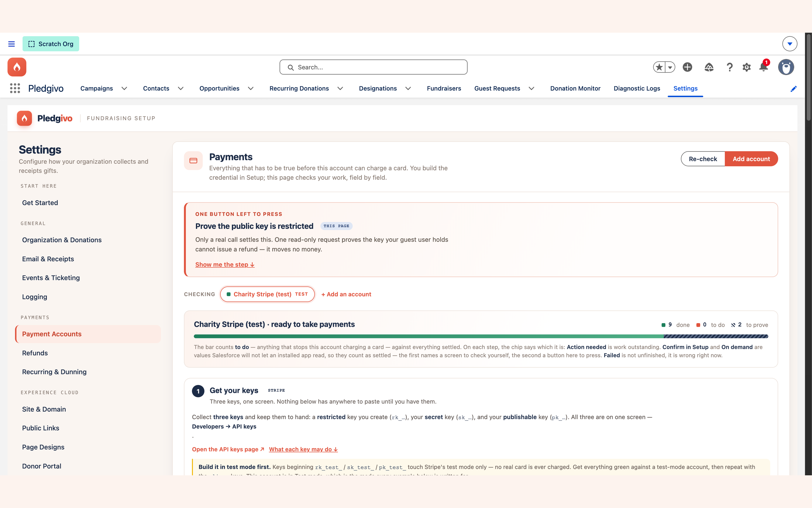Click the STRIPE label beside Get your keys
Screen dimensions: 812x508
point(276,390)
